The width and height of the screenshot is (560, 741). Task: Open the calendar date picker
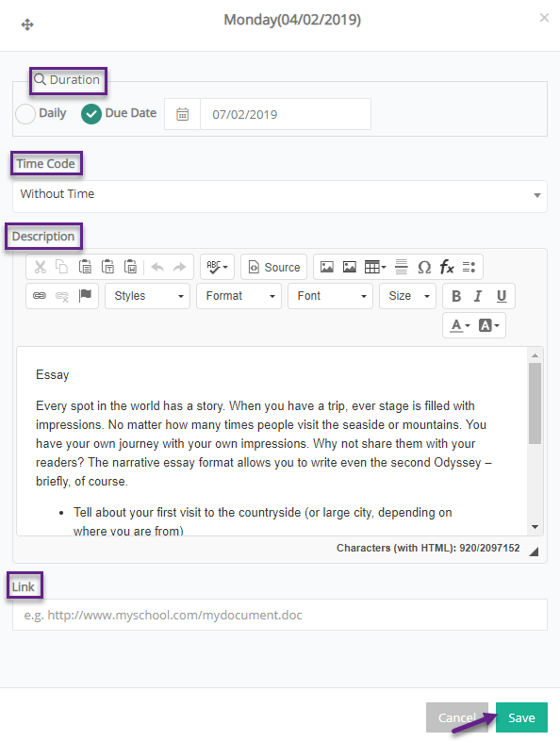tap(182, 114)
